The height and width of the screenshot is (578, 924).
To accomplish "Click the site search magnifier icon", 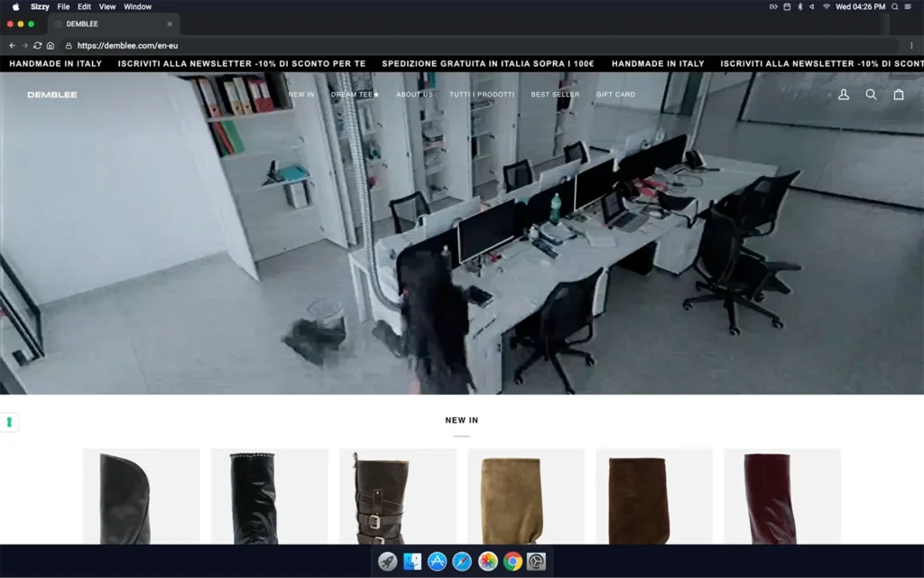I will [x=871, y=94].
